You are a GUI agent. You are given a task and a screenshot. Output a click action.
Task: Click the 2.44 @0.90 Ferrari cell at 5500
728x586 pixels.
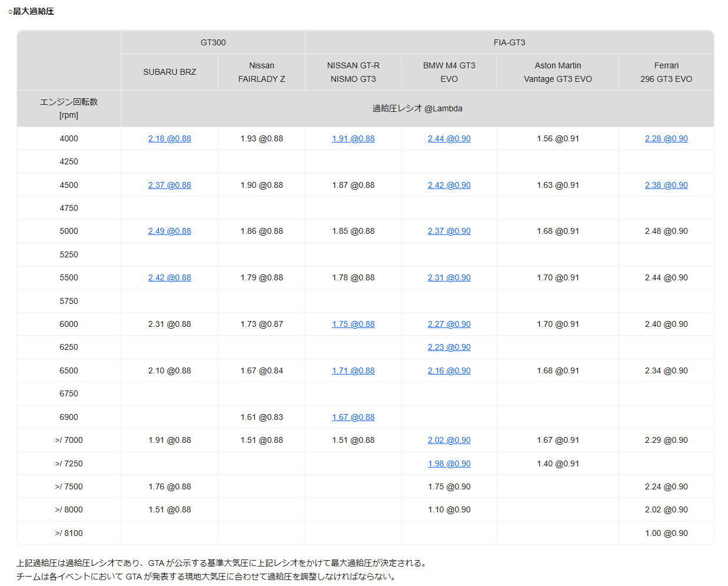coord(666,277)
